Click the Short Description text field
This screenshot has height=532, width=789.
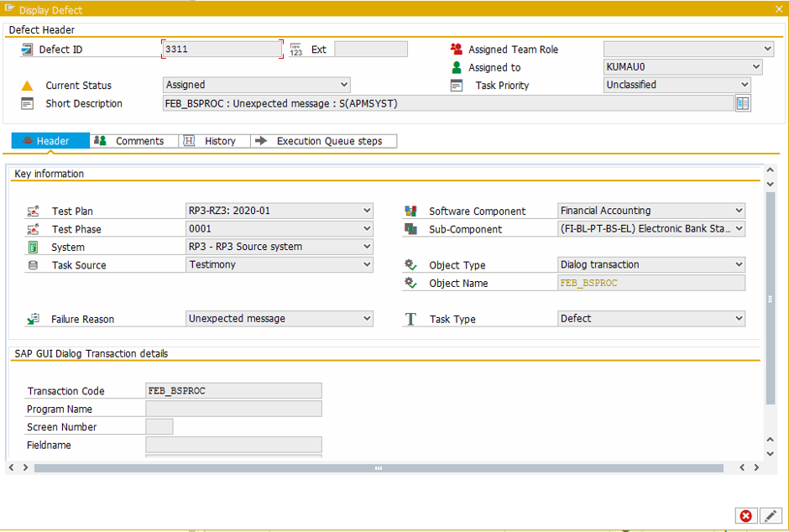point(448,103)
